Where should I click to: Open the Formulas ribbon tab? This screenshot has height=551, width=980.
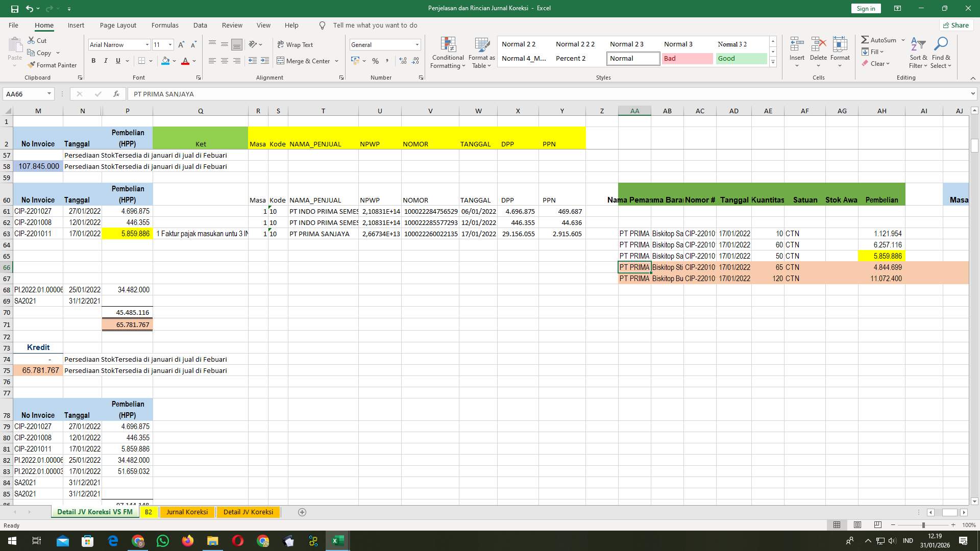tap(165, 25)
